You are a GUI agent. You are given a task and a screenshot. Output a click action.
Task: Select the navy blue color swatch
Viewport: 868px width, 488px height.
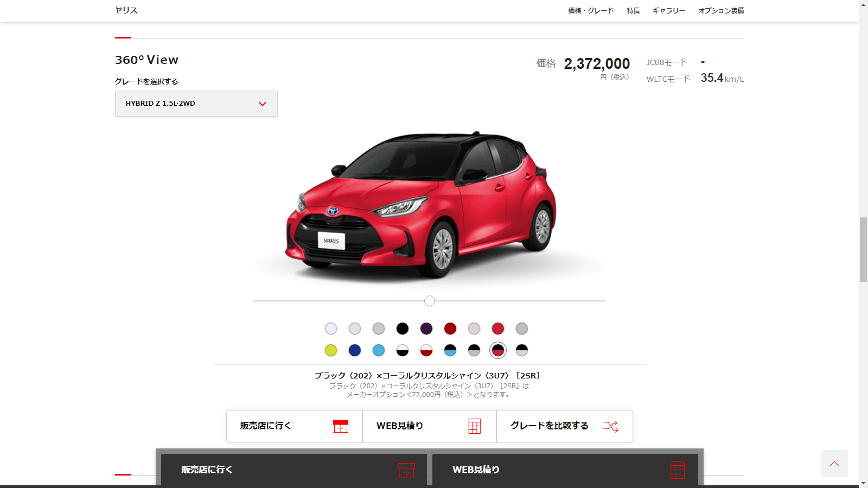tap(355, 350)
